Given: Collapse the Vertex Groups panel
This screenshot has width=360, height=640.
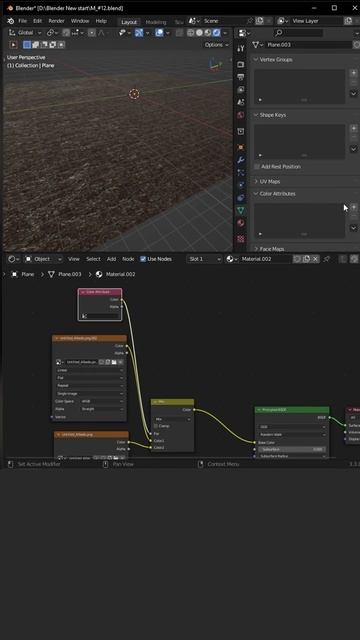Looking at the screenshot, I should 256,60.
